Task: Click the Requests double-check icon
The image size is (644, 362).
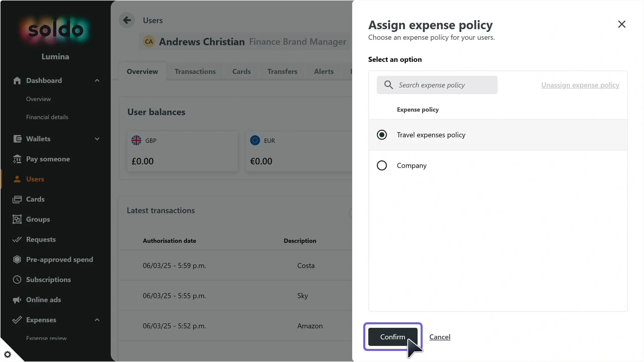Action: pyautogui.click(x=17, y=239)
